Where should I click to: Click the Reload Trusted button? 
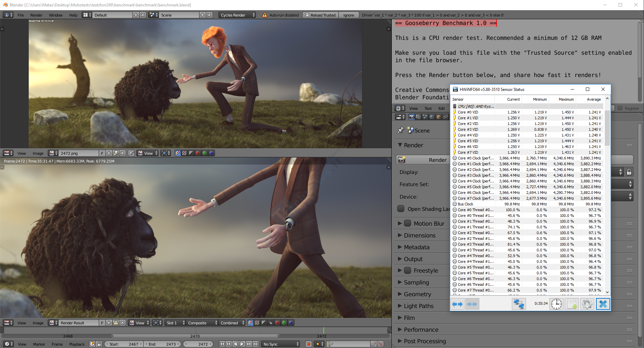(x=320, y=15)
